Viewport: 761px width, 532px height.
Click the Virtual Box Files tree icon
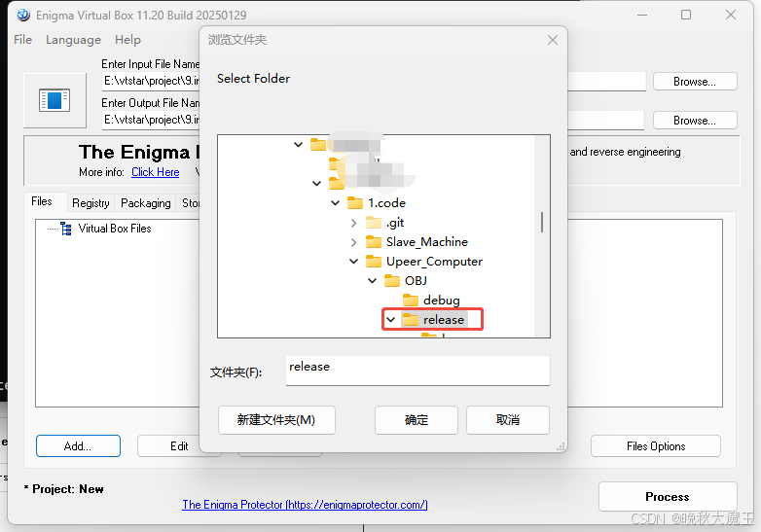66,229
